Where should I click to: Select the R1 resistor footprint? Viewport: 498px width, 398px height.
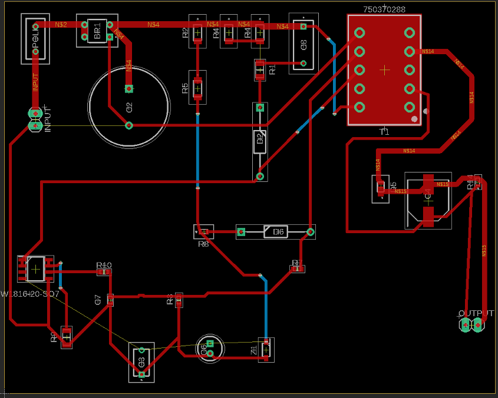[260, 70]
